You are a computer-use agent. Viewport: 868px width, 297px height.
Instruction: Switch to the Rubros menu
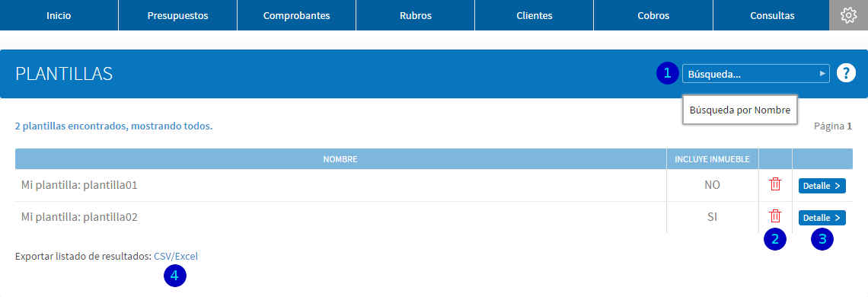(x=415, y=15)
